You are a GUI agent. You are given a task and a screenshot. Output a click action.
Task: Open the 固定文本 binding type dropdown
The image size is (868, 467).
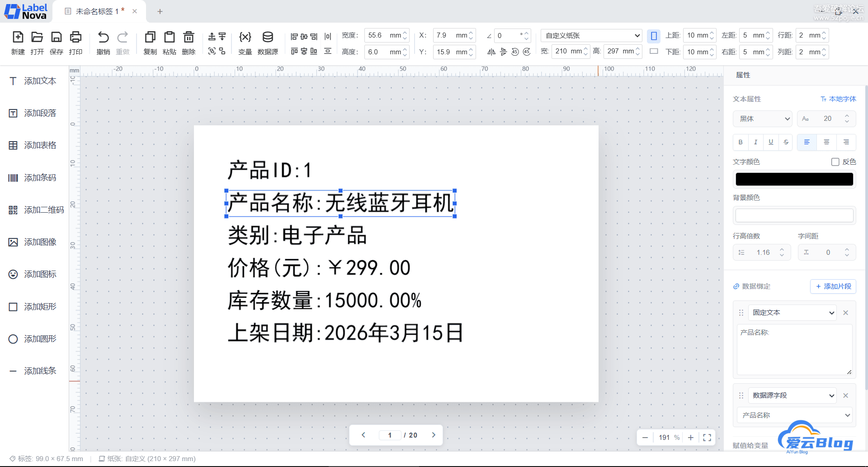coord(793,313)
